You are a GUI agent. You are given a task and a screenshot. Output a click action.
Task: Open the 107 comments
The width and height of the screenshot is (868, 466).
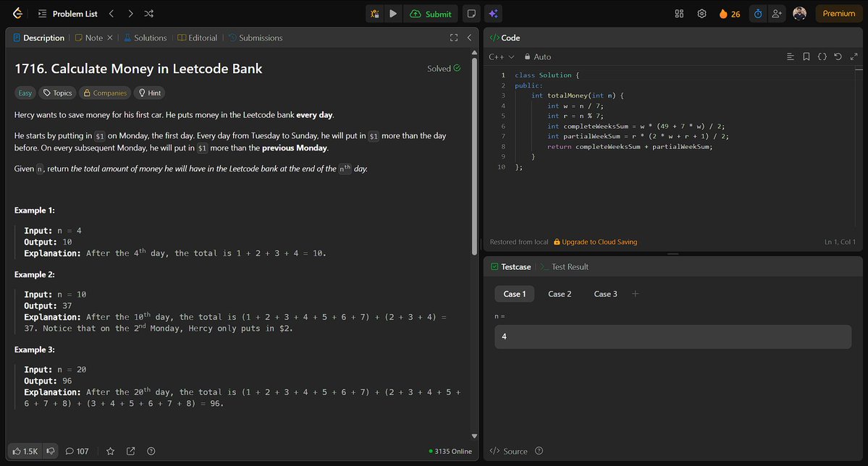[x=77, y=451]
